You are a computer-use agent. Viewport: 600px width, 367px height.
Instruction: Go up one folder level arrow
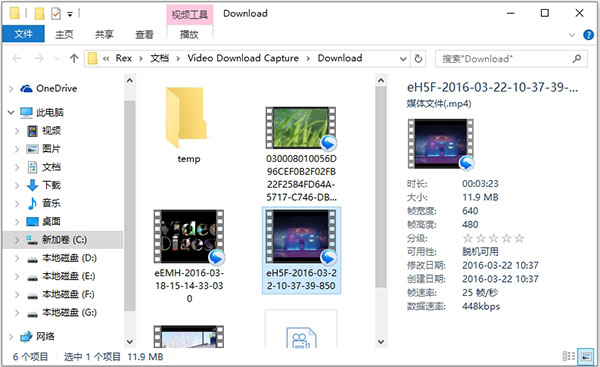(74, 58)
